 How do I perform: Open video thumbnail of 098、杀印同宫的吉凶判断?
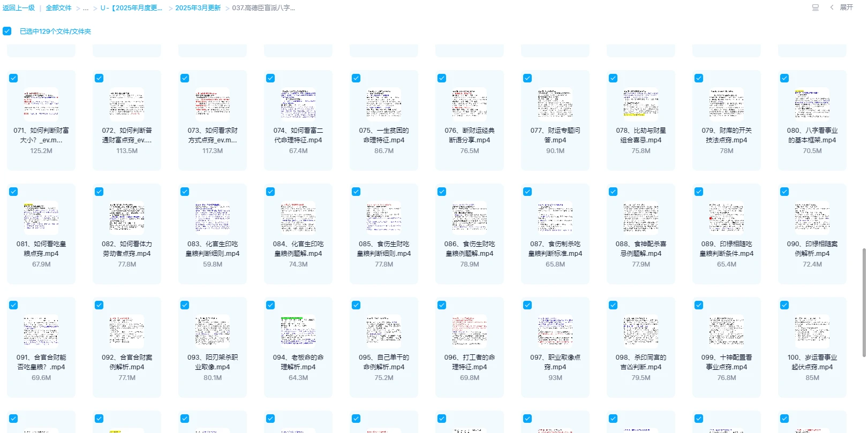[x=641, y=330]
